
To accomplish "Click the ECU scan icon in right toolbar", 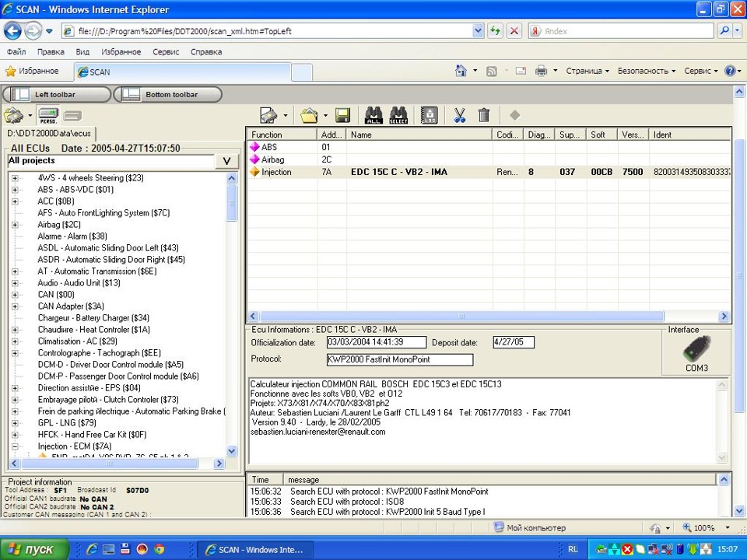I will tap(269, 115).
